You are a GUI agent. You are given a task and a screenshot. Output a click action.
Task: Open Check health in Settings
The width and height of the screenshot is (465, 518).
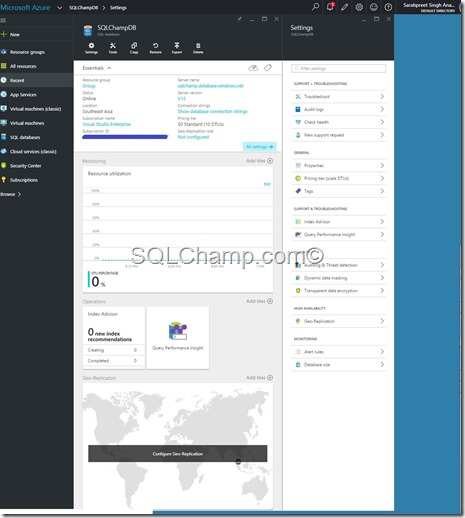click(x=338, y=122)
